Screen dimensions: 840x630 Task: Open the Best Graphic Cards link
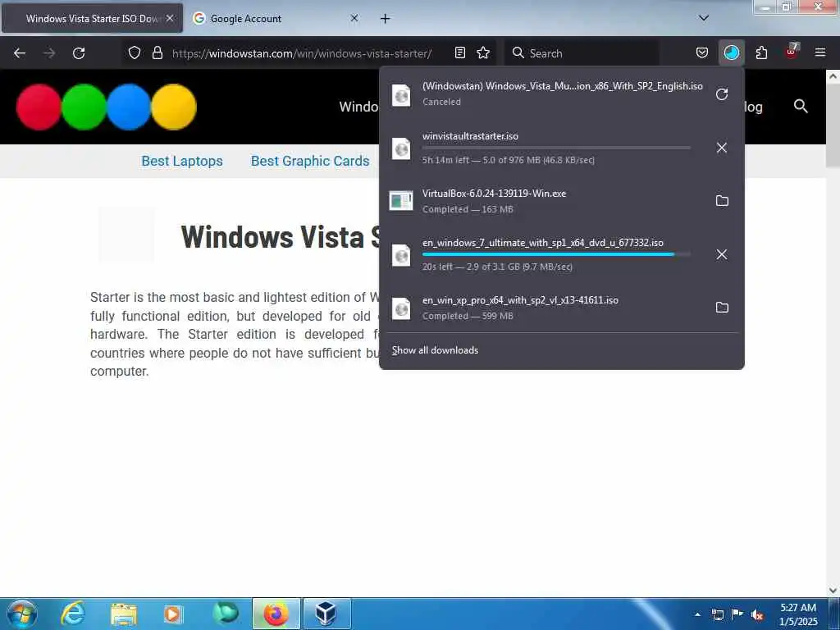tap(310, 161)
